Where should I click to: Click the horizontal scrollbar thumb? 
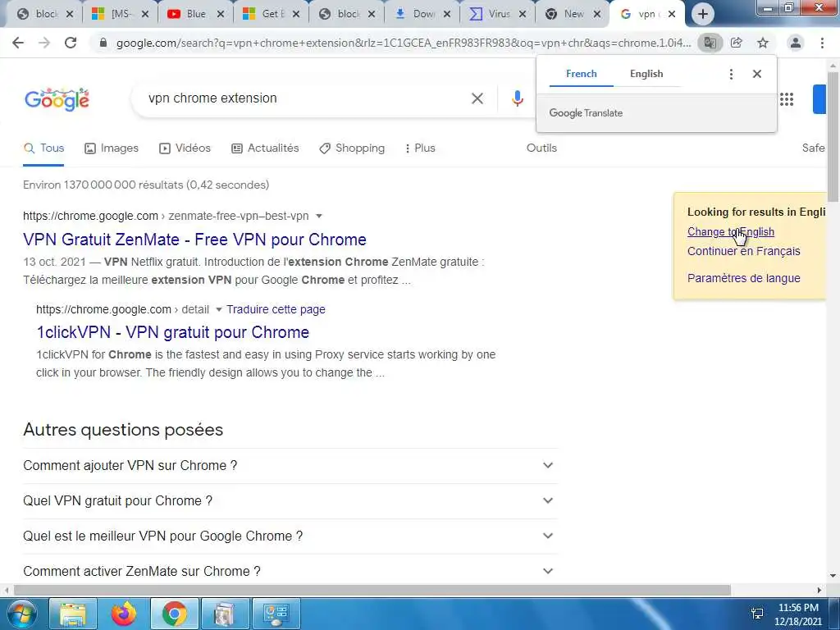tap(372, 591)
